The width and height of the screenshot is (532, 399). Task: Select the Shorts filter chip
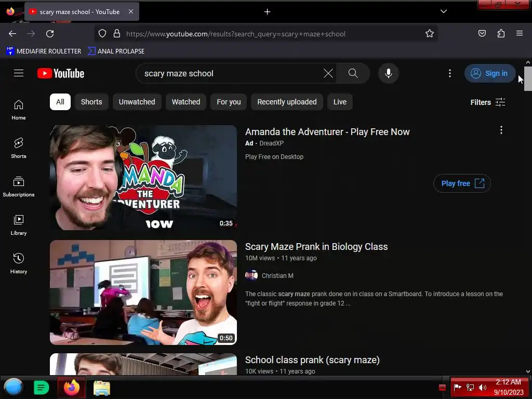click(x=91, y=102)
